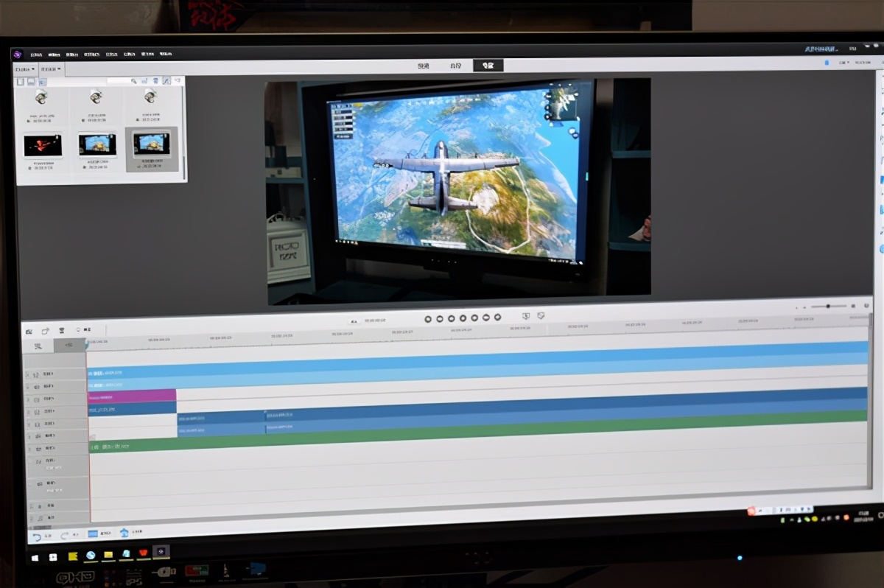Screen dimensions: 884x588
Task: Click the timecode display beside the playback controls
Action: pyautogui.click(x=375, y=321)
